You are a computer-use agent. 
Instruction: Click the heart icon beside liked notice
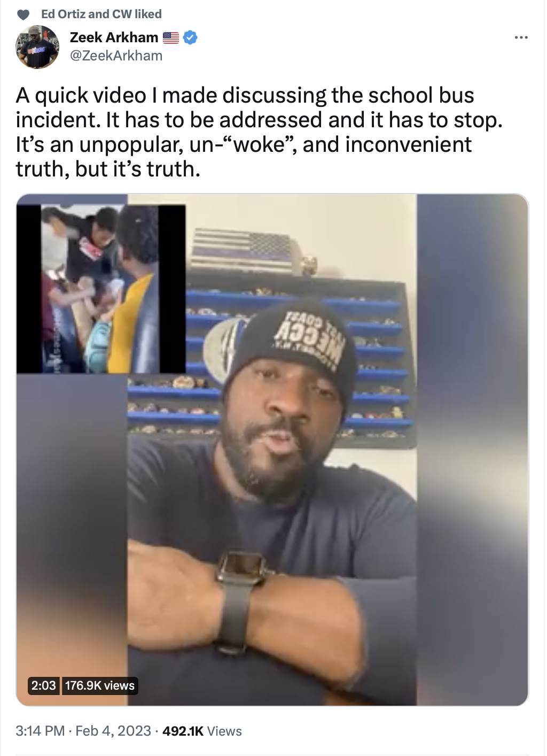click(x=23, y=14)
